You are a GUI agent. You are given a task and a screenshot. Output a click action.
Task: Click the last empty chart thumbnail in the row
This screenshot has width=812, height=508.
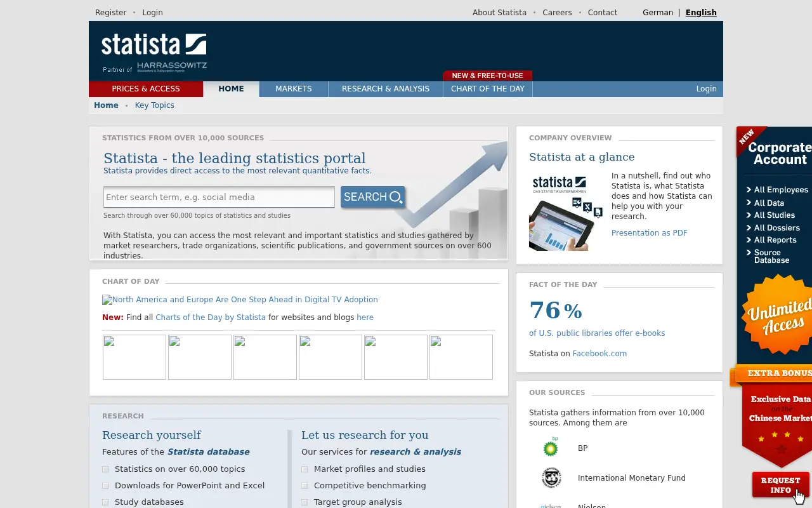coord(461,358)
